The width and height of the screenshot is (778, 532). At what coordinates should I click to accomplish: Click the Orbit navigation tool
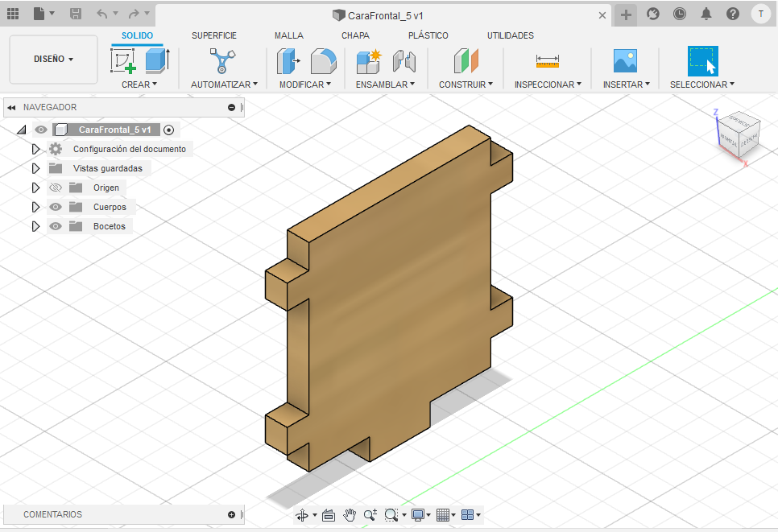pos(302,515)
